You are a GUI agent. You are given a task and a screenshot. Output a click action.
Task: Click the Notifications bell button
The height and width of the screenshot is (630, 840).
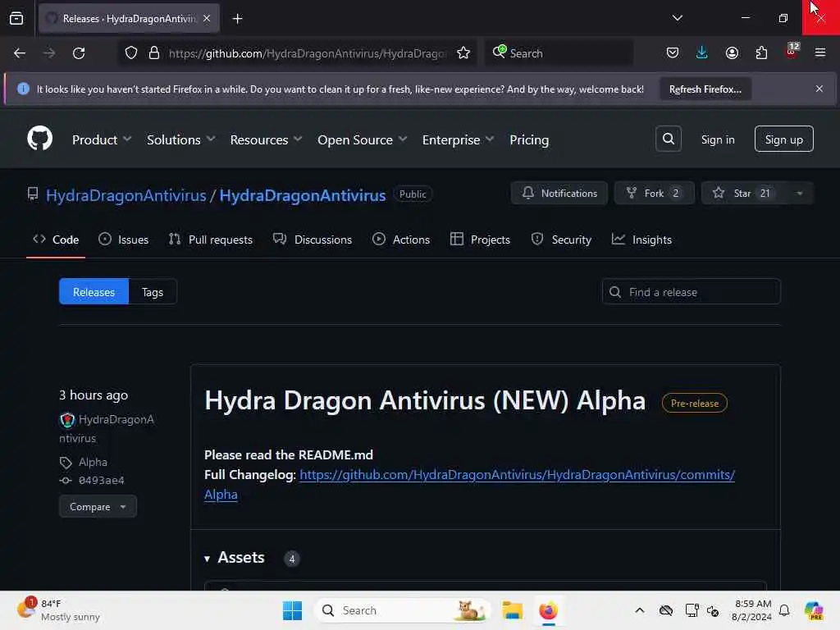coord(559,194)
